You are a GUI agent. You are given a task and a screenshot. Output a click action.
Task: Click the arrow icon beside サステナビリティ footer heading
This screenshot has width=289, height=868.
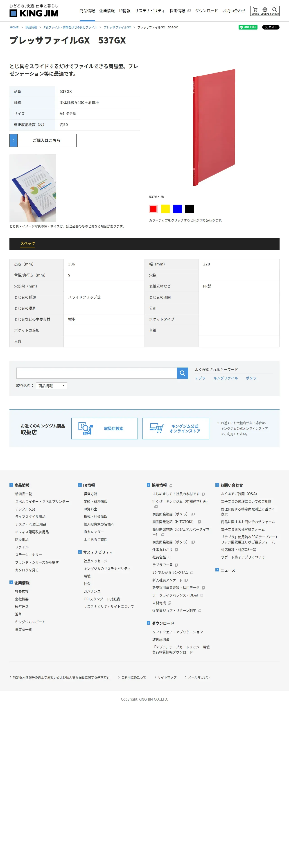80,552
